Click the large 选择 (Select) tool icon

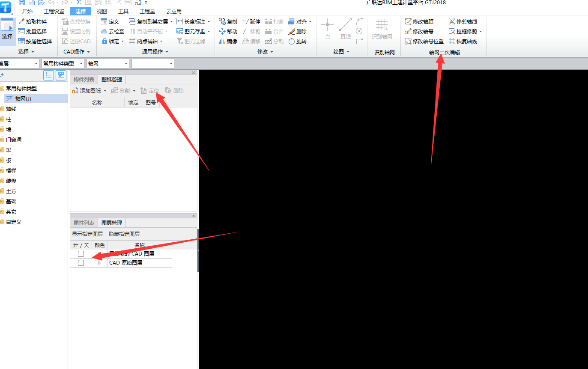point(7,31)
